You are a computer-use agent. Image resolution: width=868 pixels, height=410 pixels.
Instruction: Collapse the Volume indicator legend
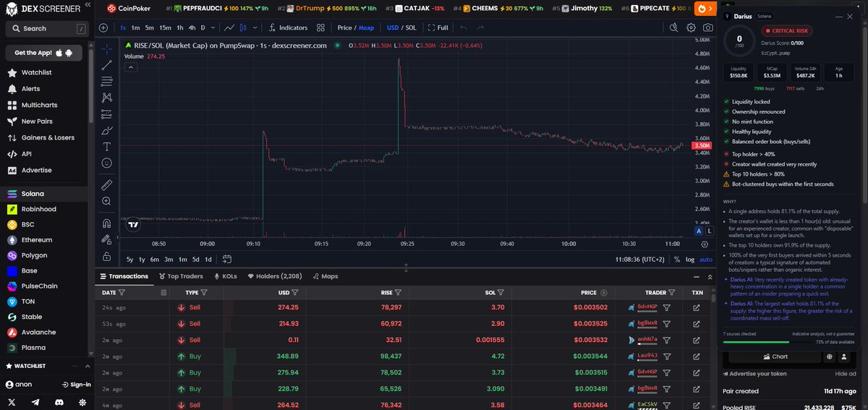pyautogui.click(x=131, y=67)
